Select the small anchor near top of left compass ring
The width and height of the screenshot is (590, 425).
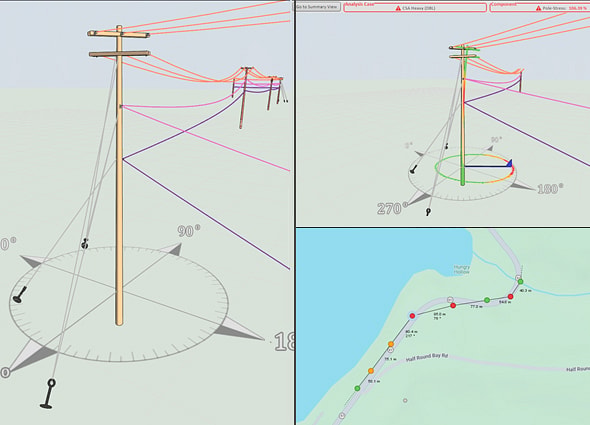tap(85, 244)
